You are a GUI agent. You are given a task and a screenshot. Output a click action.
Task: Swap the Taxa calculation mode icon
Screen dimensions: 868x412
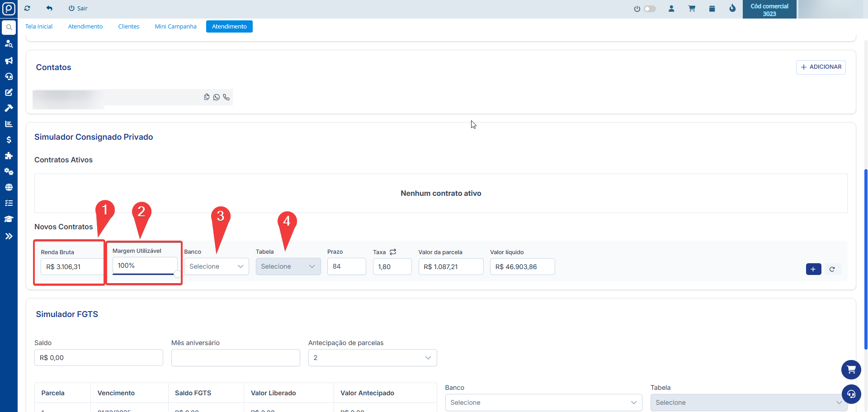pyautogui.click(x=393, y=252)
